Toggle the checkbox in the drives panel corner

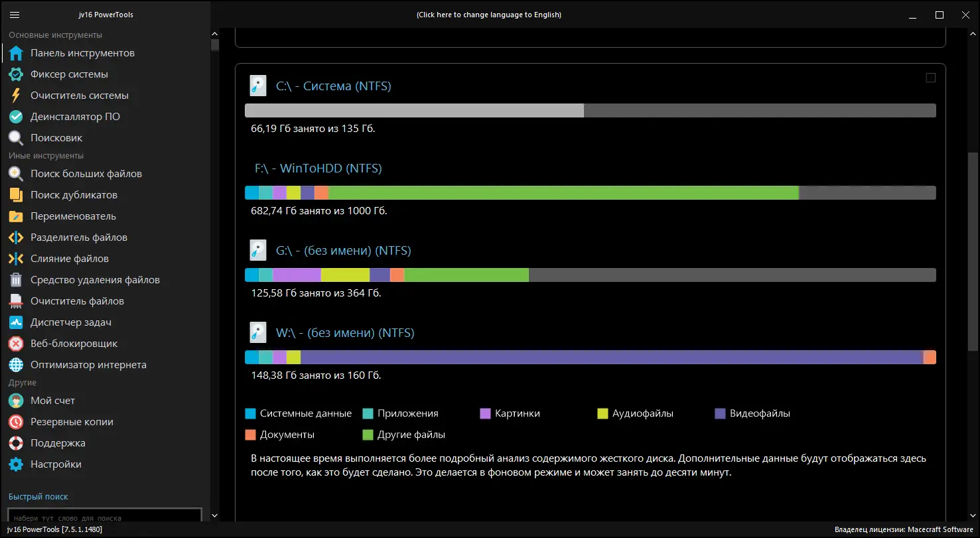point(930,78)
